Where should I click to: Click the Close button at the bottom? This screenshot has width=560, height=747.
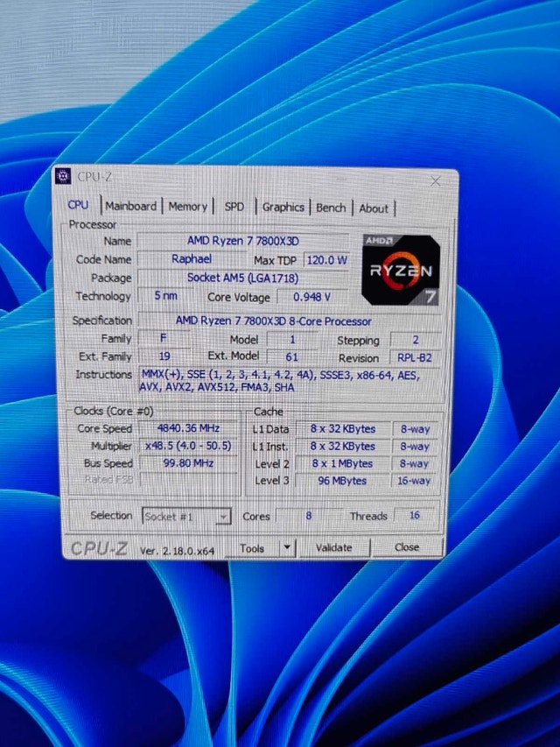[x=407, y=547]
